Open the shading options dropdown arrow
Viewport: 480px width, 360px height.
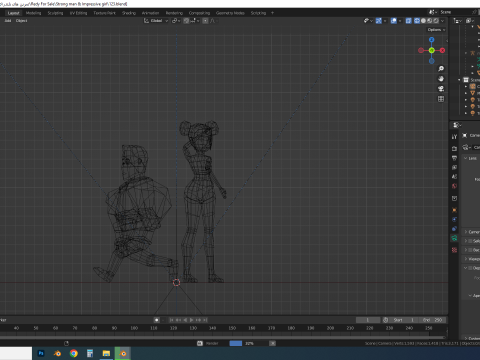[x=443, y=21]
